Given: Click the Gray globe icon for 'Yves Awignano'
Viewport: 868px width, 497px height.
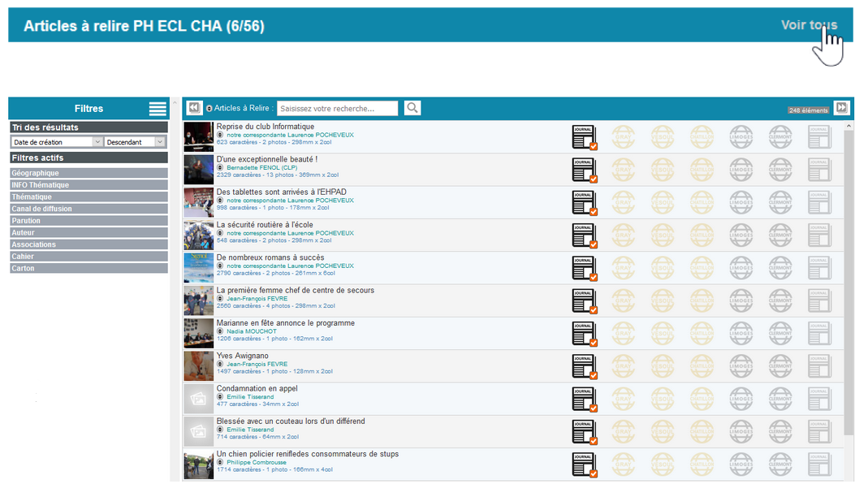Looking at the screenshot, I should (623, 365).
